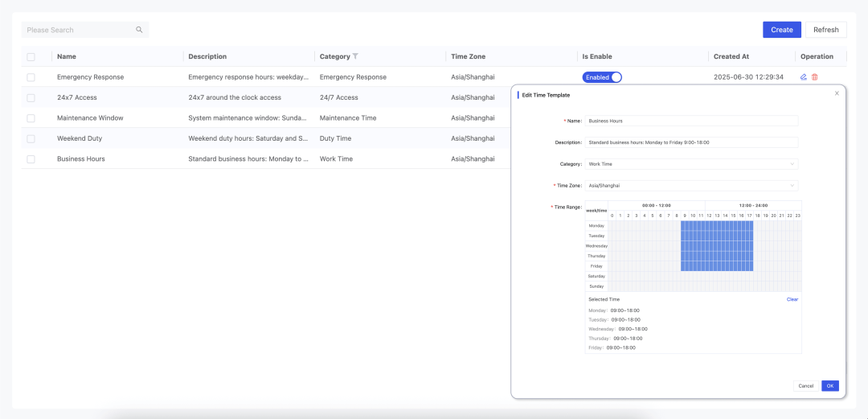
Task: Focus the Please Search box
Action: click(x=79, y=30)
